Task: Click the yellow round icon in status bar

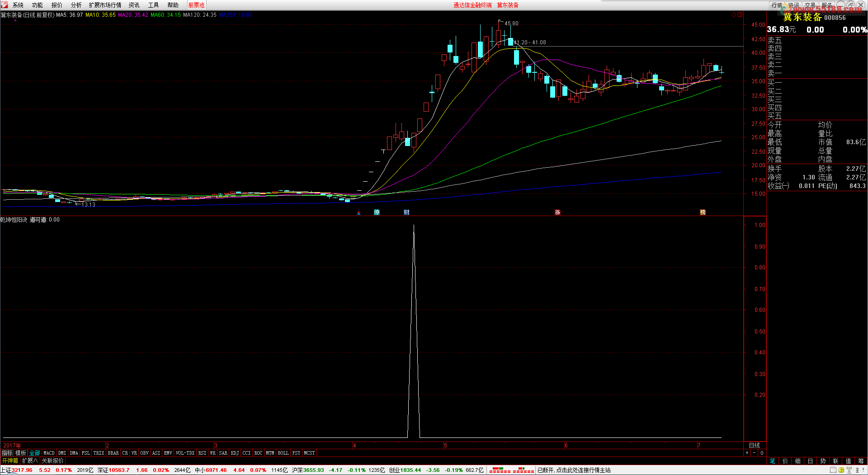Action: pyautogui.click(x=841, y=470)
